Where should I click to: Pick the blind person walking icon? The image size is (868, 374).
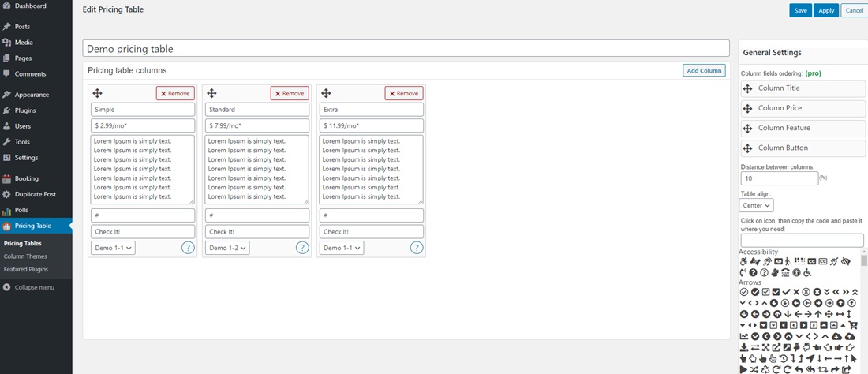pyautogui.click(x=788, y=261)
